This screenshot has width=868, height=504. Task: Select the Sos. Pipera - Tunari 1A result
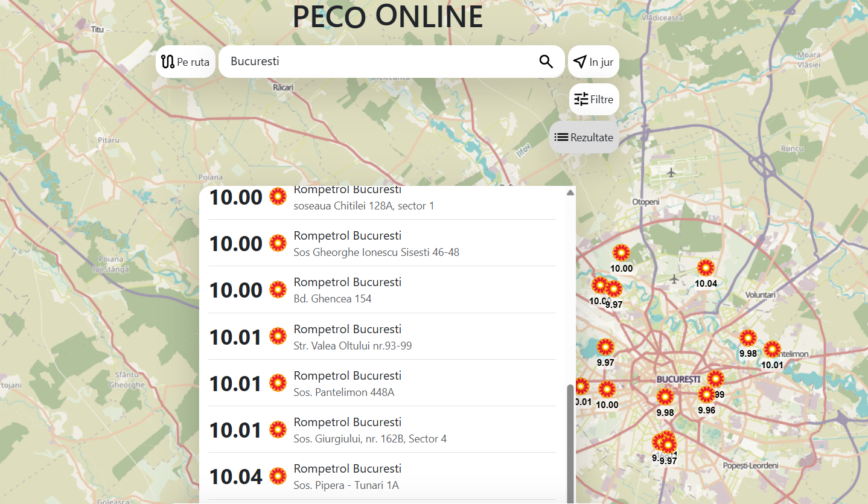point(381,476)
